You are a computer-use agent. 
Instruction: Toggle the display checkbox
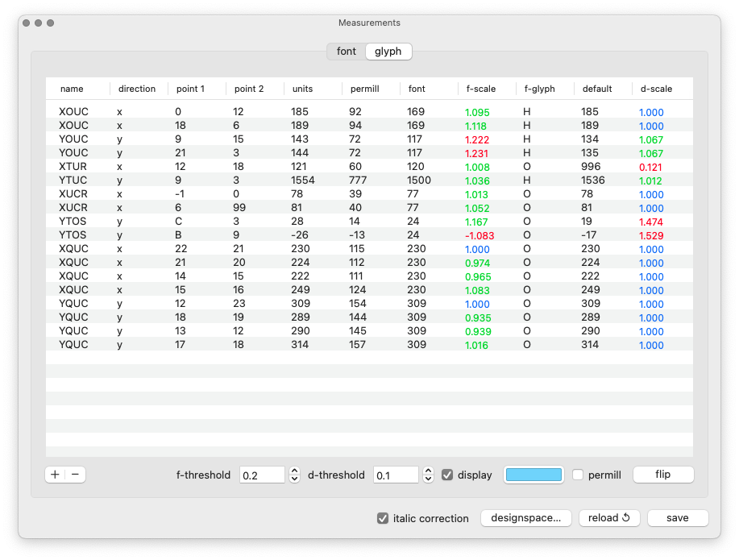pyautogui.click(x=447, y=475)
